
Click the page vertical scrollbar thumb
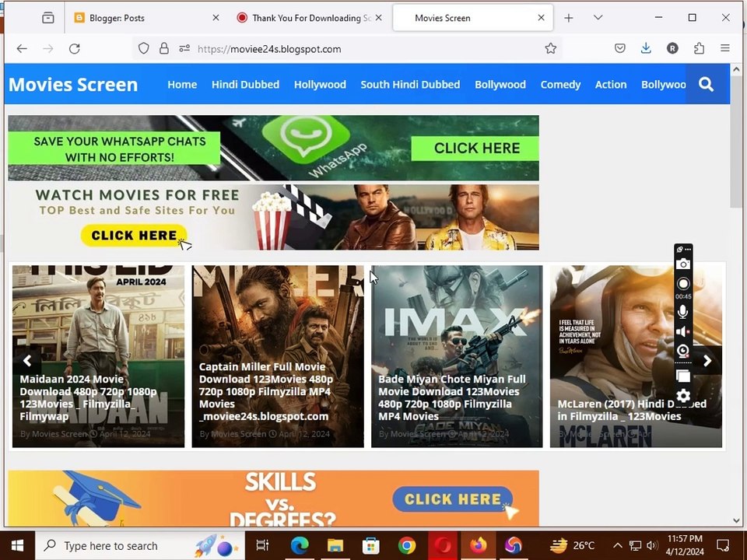click(736, 141)
